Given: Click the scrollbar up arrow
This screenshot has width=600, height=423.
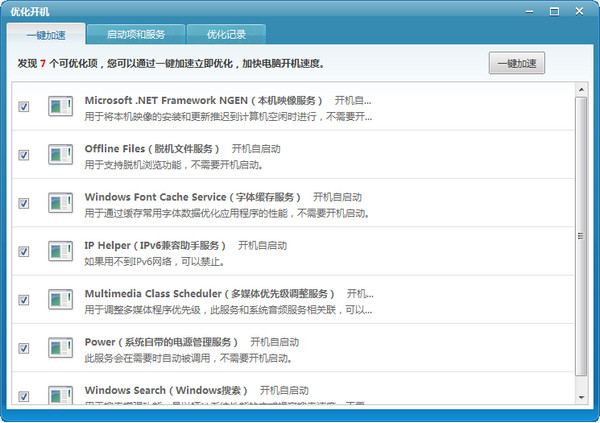Looking at the screenshot, I should click(x=581, y=90).
